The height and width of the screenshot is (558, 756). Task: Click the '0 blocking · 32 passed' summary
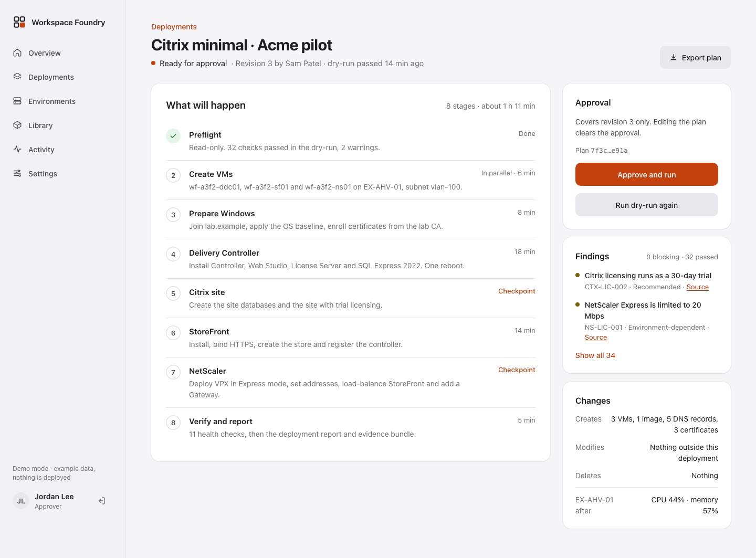(682, 257)
